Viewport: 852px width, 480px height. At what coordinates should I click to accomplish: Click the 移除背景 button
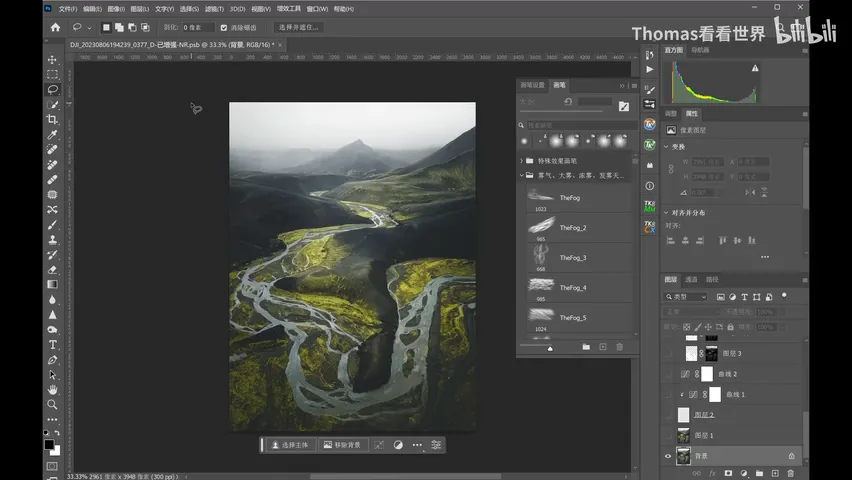(342, 445)
